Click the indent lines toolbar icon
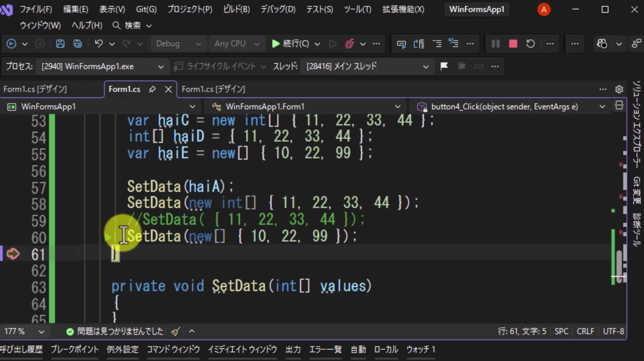 [437, 44]
